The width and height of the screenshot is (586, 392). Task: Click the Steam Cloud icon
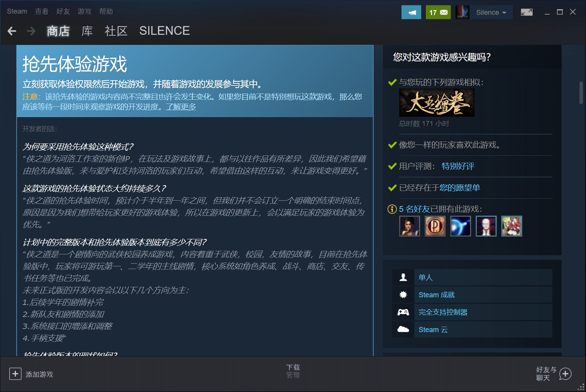(403, 330)
